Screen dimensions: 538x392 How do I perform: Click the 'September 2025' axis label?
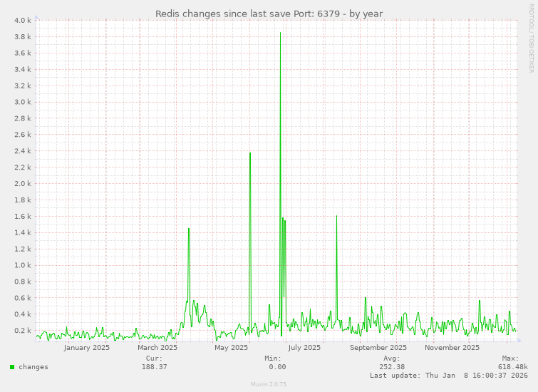(x=378, y=348)
